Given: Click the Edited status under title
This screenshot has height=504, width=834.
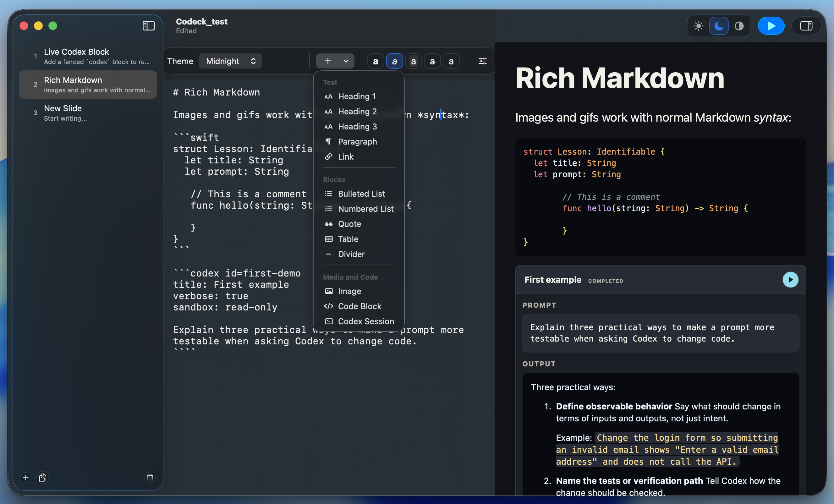Looking at the screenshot, I should tap(186, 31).
